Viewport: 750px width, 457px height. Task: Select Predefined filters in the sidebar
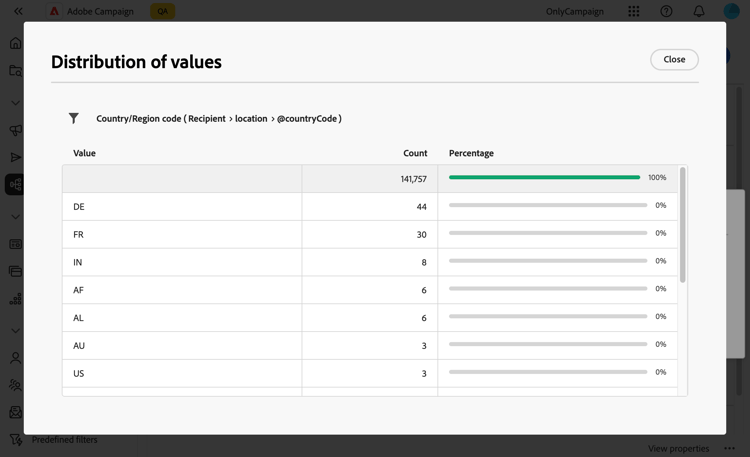64,440
